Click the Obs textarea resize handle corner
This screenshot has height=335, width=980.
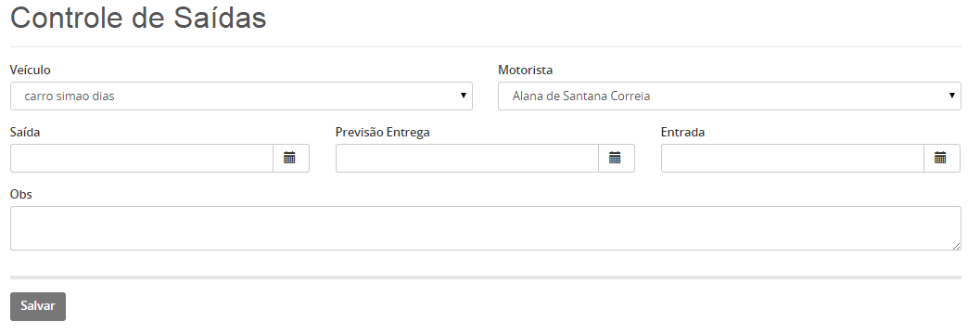click(x=957, y=246)
